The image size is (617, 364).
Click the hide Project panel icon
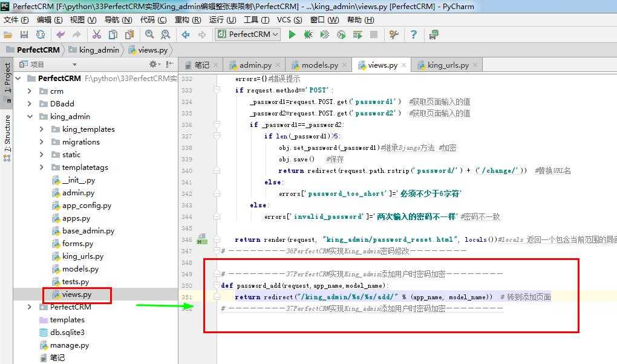click(169, 64)
